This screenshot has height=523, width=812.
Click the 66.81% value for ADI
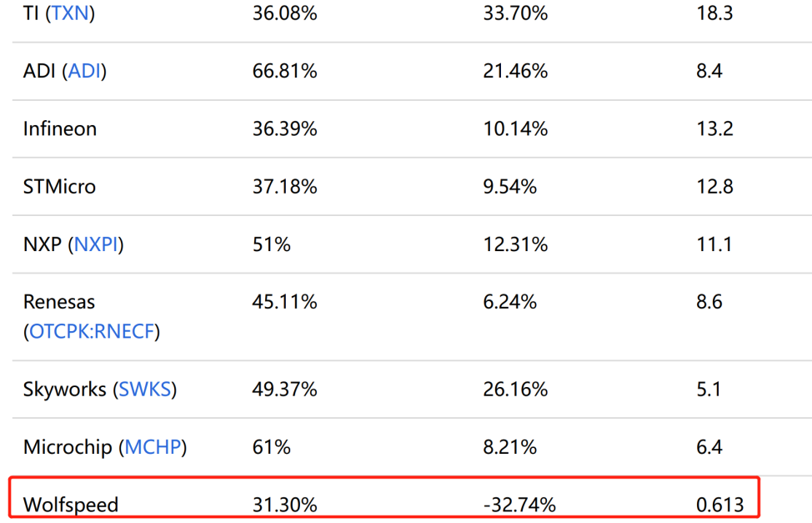(284, 71)
